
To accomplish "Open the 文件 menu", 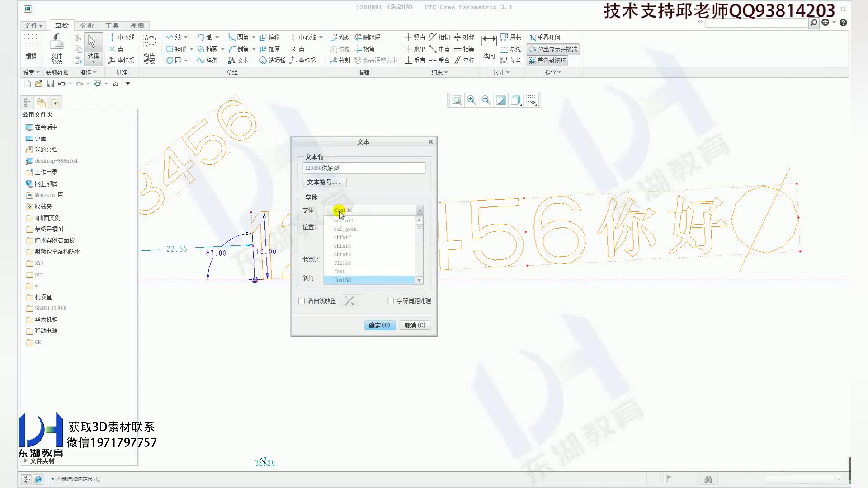I will (x=32, y=26).
